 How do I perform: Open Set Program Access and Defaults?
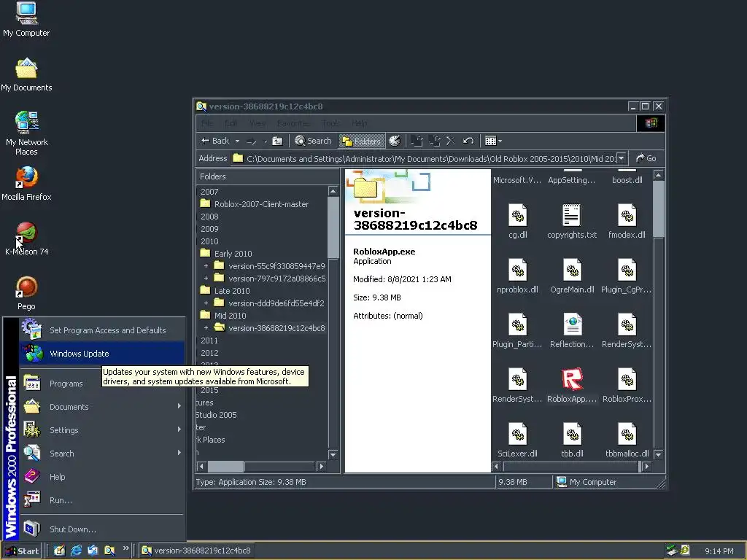(x=102, y=330)
